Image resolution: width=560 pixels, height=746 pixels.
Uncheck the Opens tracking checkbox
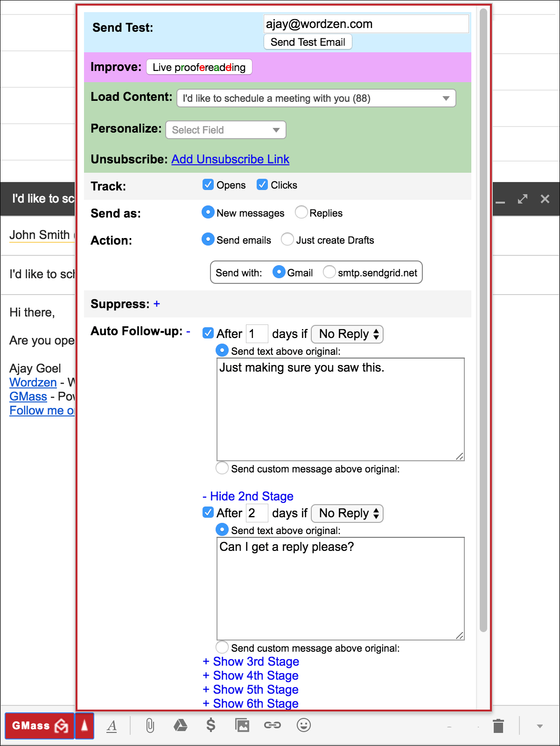tap(208, 185)
